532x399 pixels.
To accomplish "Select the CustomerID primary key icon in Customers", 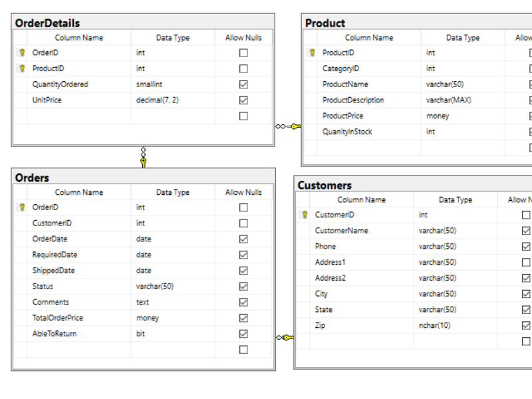I will (305, 215).
